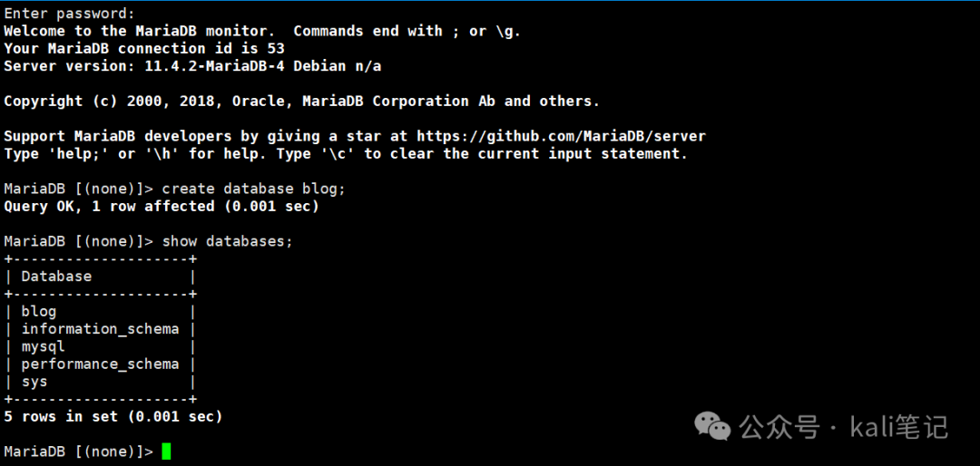Screen dimensions: 980x466
Task: Click the 'mysql' database entry
Action: click(44, 346)
